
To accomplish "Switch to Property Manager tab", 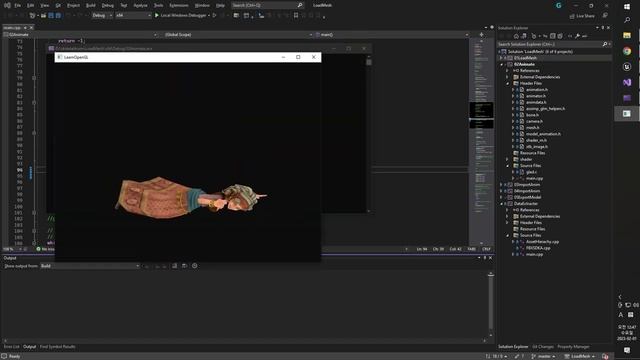I will [573, 347].
